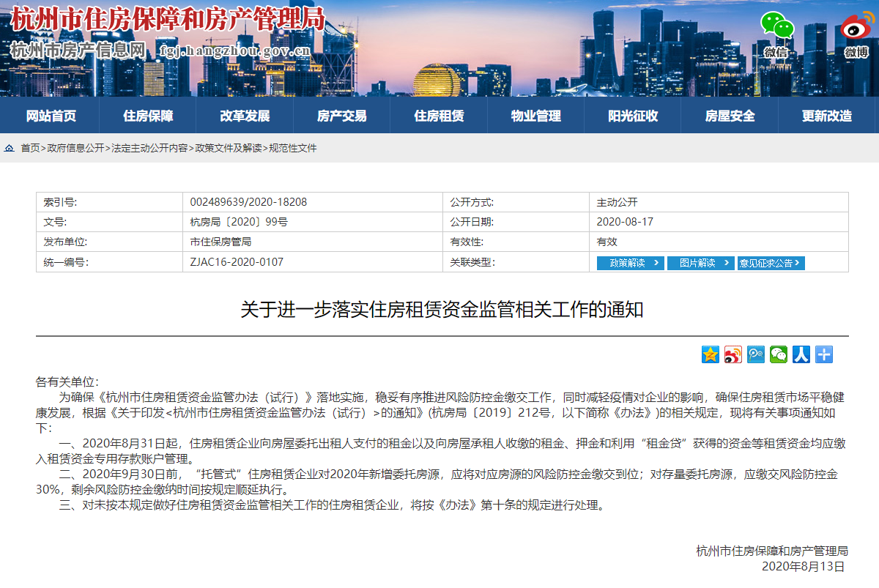Open 房屋安全 navigation tab
879x588 pixels.
click(730, 116)
